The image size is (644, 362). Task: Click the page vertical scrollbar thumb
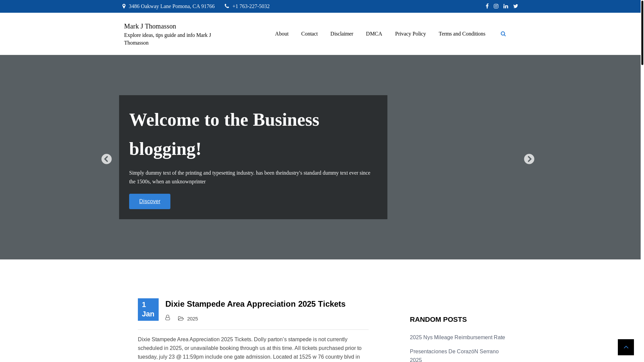[642, 33]
